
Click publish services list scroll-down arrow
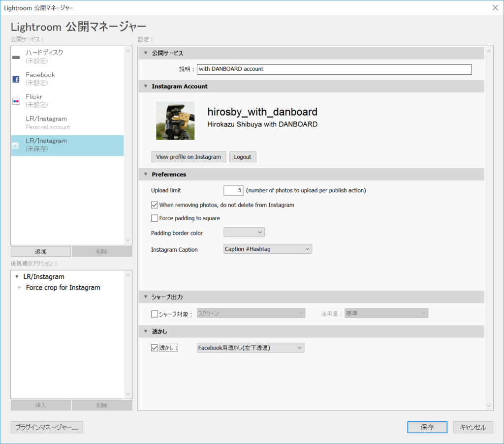[x=128, y=240]
